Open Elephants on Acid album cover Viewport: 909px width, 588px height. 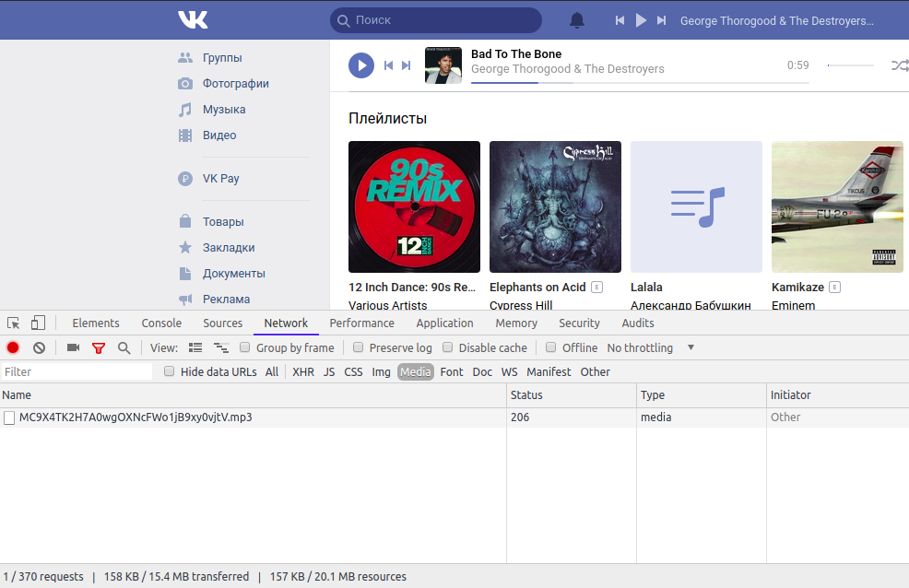555,206
